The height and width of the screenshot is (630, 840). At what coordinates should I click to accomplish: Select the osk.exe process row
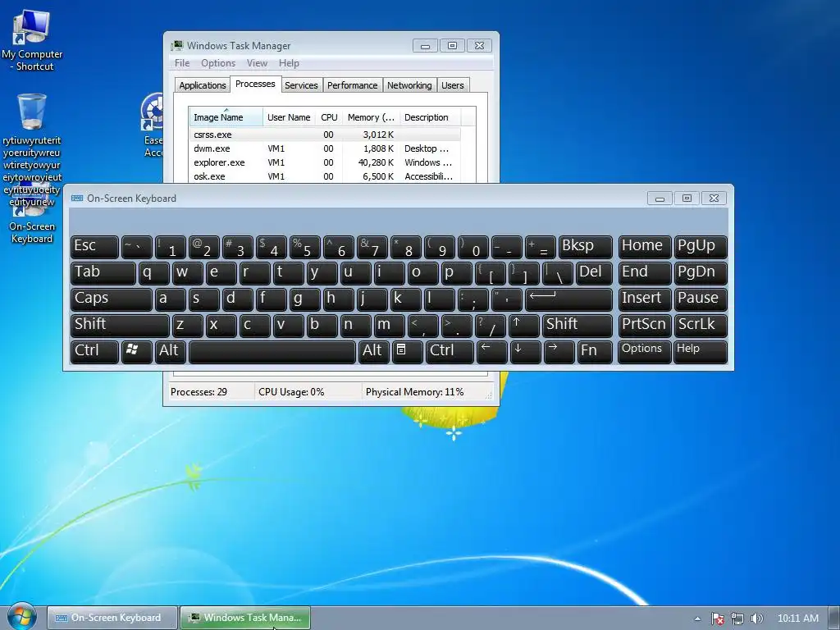325,176
